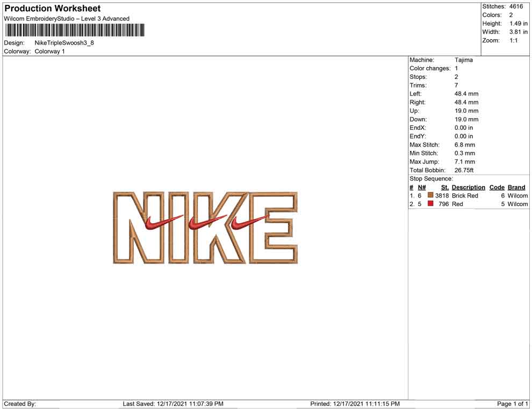Click the Page 1 of 1 indicator
The height and width of the screenshot is (409, 532).
[512, 404]
